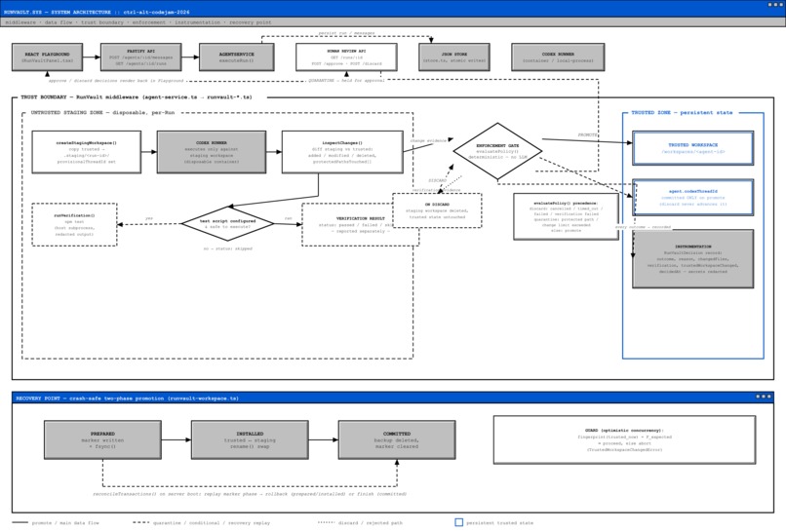Click the INSTRUMENTATION box

pyautogui.click(x=692, y=259)
